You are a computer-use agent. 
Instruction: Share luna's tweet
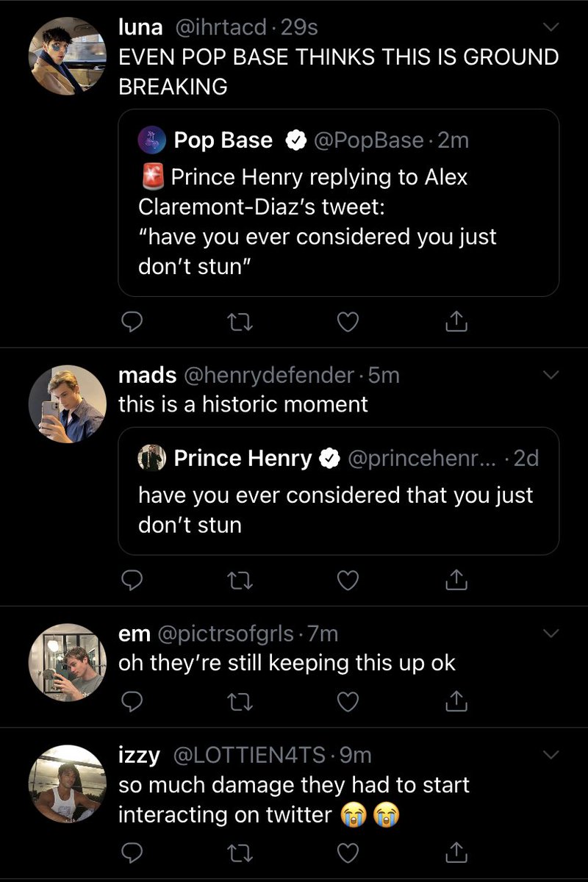coord(456,320)
